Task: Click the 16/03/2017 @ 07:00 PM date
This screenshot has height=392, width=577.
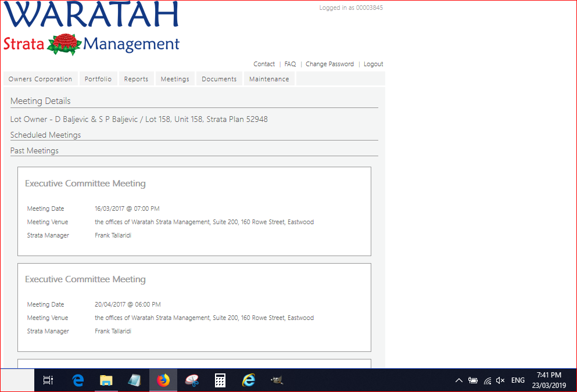Action: point(127,208)
